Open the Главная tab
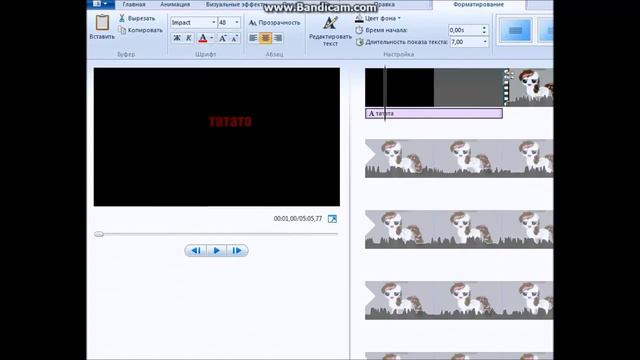The image size is (640, 360). 134,4
